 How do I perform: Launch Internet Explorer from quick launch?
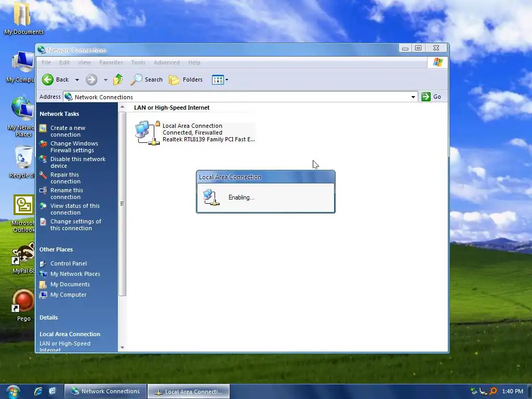[x=38, y=391]
